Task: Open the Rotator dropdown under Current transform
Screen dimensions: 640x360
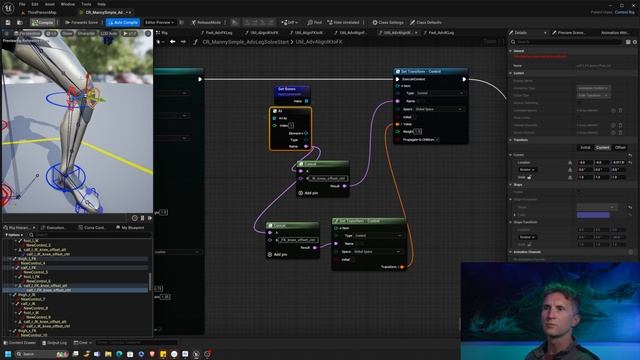Action: [x=527, y=169]
